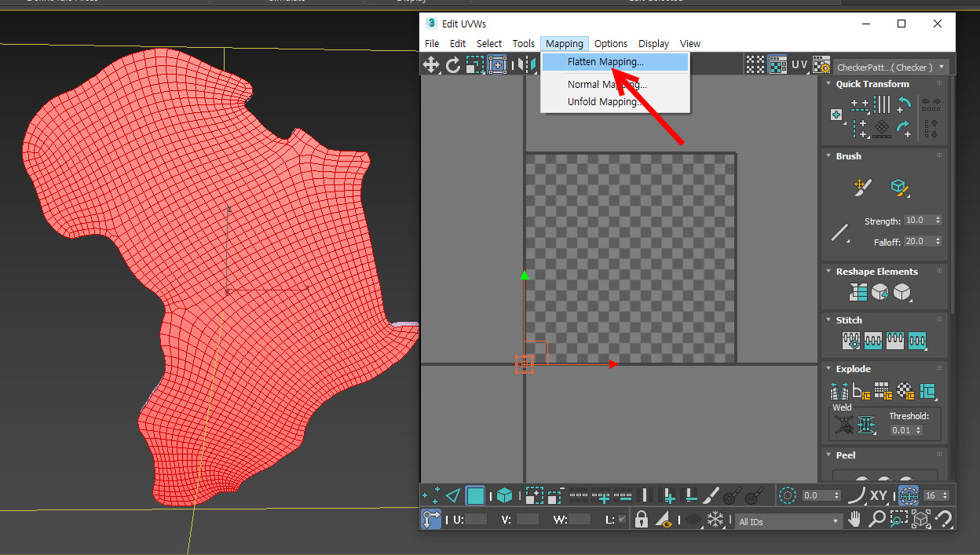Image resolution: width=980 pixels, height=555 pixels.
Task: Open the All IDs material dropdown
Action: (x=788, y=521)
